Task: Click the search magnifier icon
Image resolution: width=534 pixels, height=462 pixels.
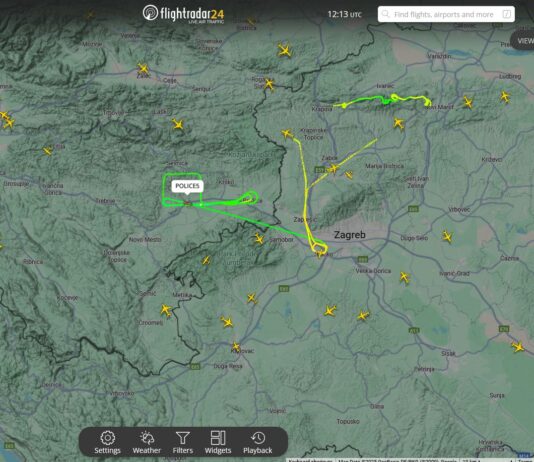Action: (x=385, y=14)
